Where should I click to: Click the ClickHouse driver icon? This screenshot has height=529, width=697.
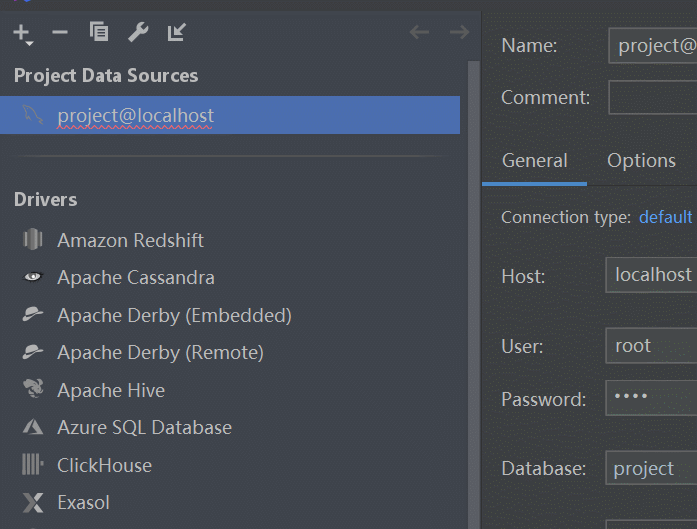(32, 465)
